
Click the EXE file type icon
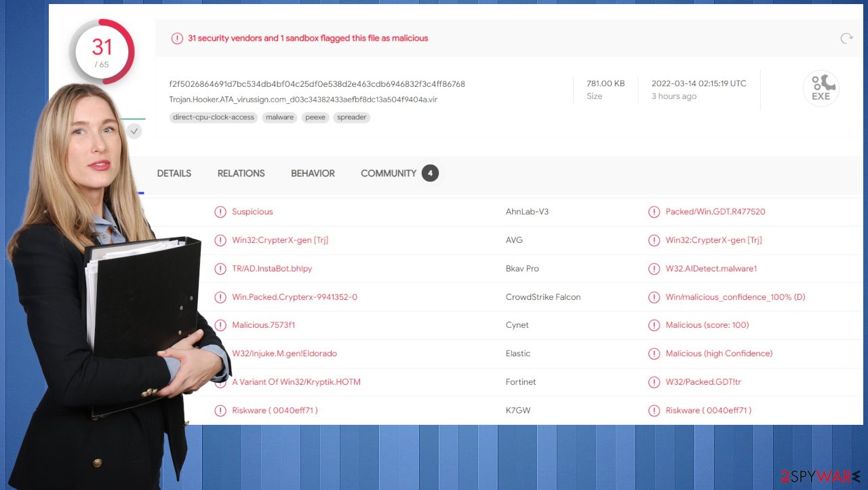(821, 89)
